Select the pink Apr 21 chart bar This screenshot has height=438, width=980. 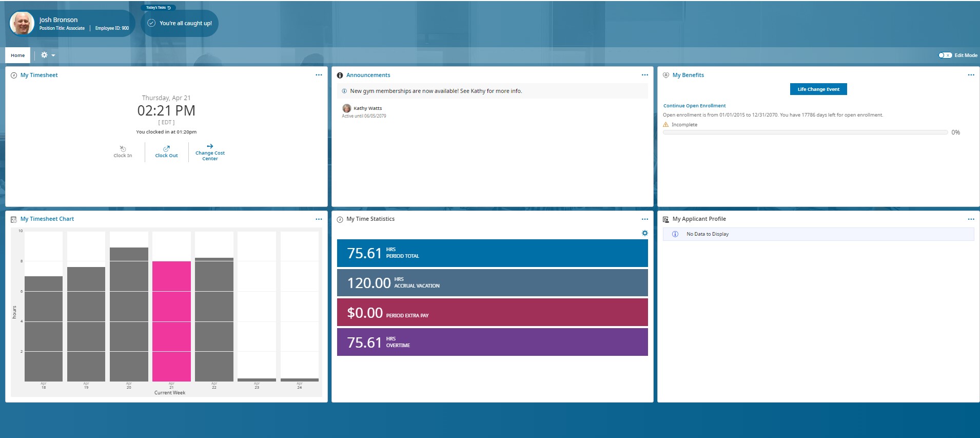171,321
